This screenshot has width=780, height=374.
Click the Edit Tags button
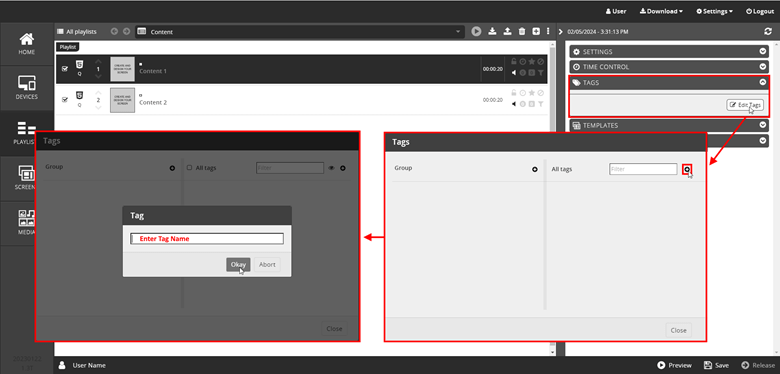tap(745, 105)
